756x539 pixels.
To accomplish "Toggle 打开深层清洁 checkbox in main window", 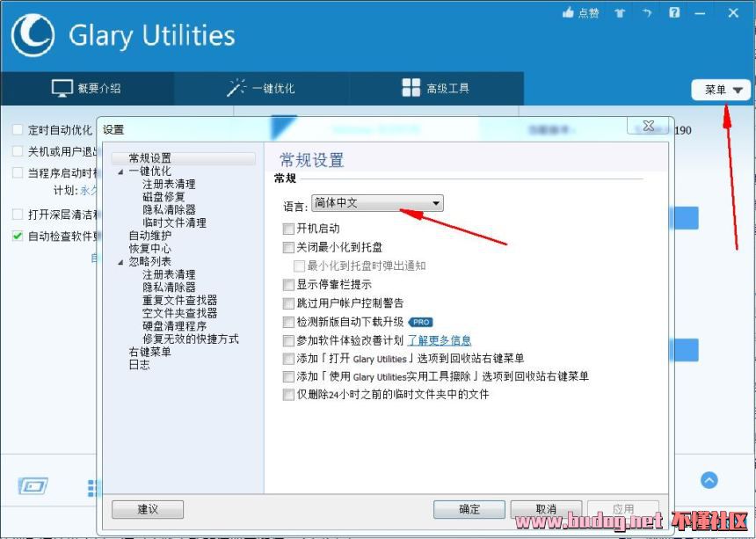I will tap(18, 215).
